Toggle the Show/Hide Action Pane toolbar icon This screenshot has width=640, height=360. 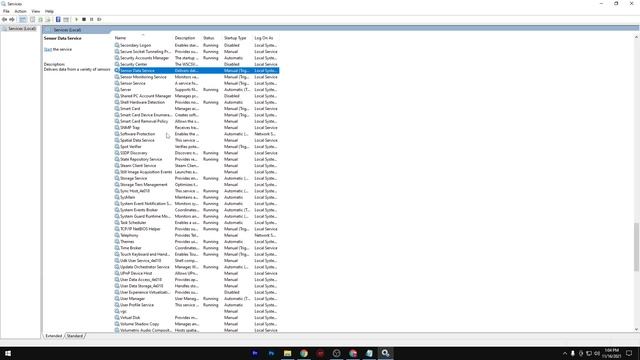coord(66,19)
